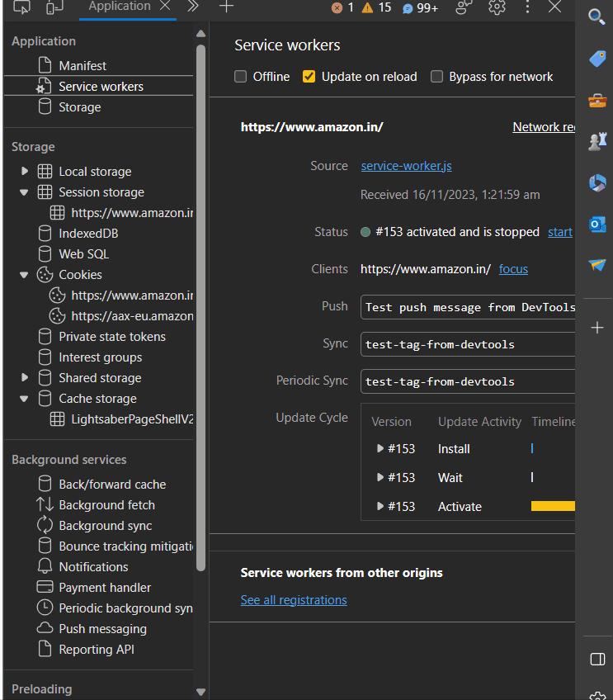Show more DevTools tabs chevron

point(193,7)
